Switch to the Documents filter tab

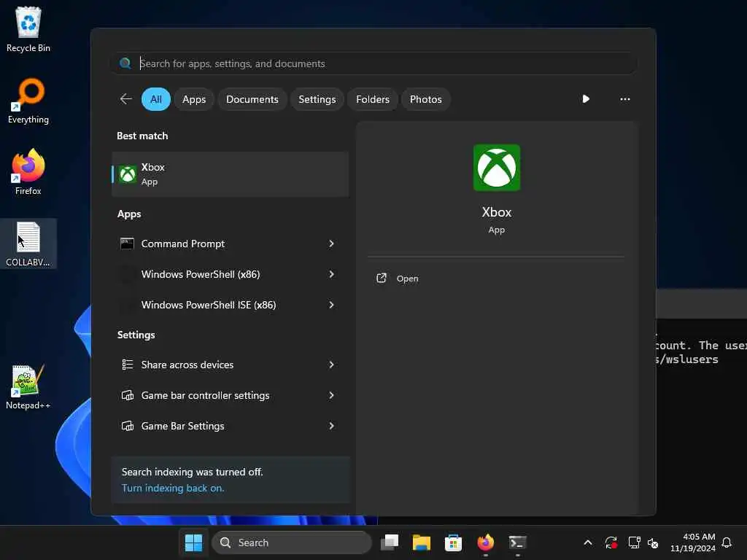point(252,99)
